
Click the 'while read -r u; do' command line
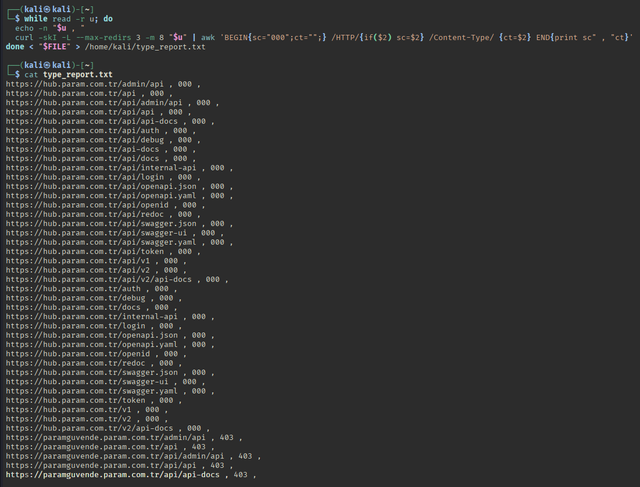68,19
